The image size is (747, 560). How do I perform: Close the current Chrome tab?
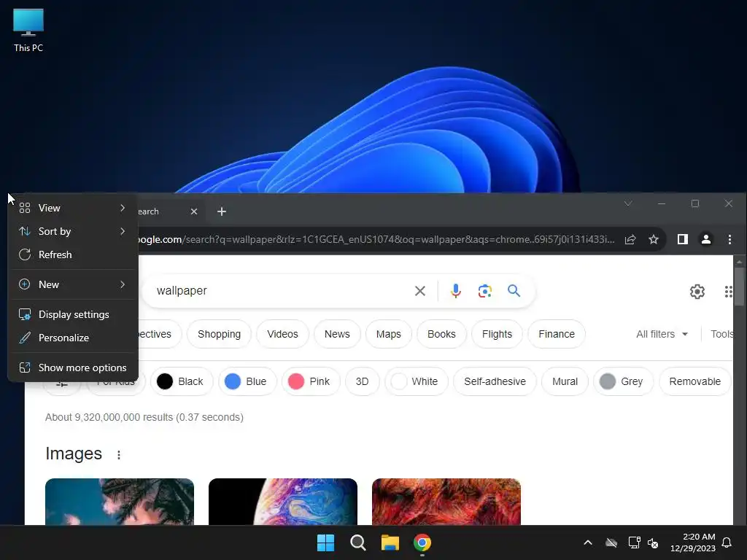click(194, 211)
